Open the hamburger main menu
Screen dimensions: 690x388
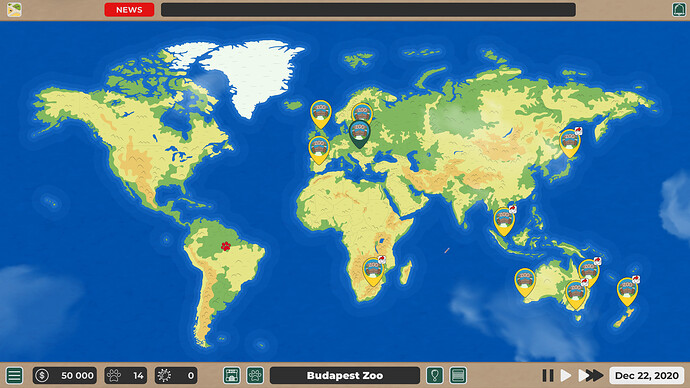pos(14,376)
